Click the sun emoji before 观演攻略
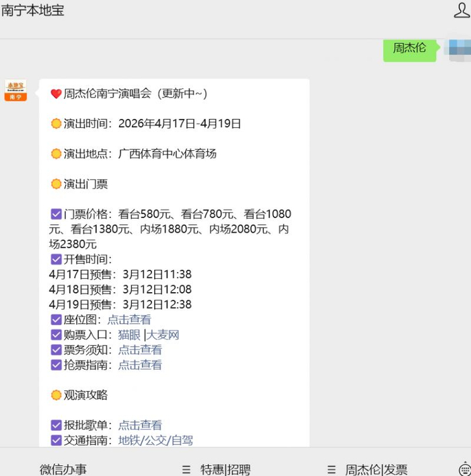The image size is (471, 476). point(56,395)
